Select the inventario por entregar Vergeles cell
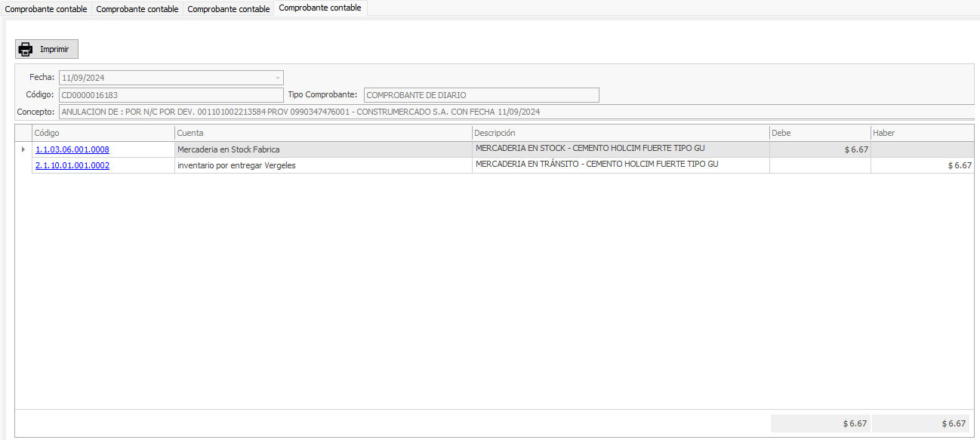The width and height of the screenshot is (980, 440). (x=322, y=165)
